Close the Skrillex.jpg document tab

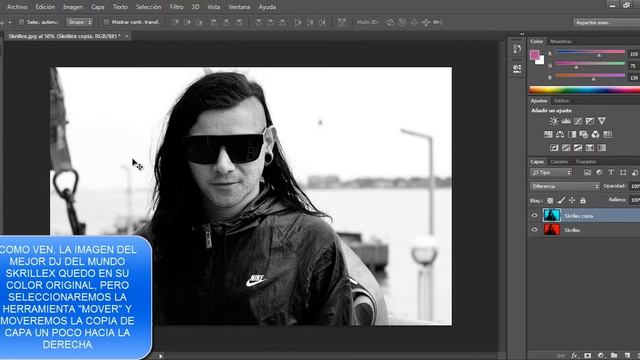[x=127, y=36]
